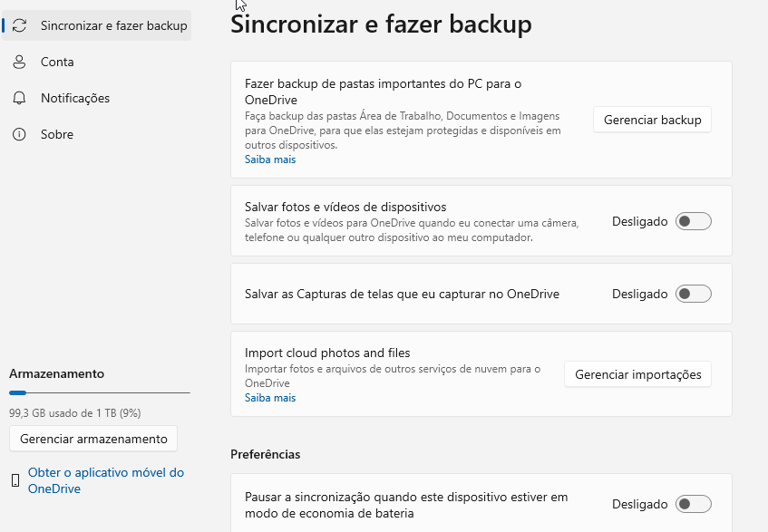Click the Gerenciar armazenamento button
This screenshot has height=532, width=768.
pos(93,439)
